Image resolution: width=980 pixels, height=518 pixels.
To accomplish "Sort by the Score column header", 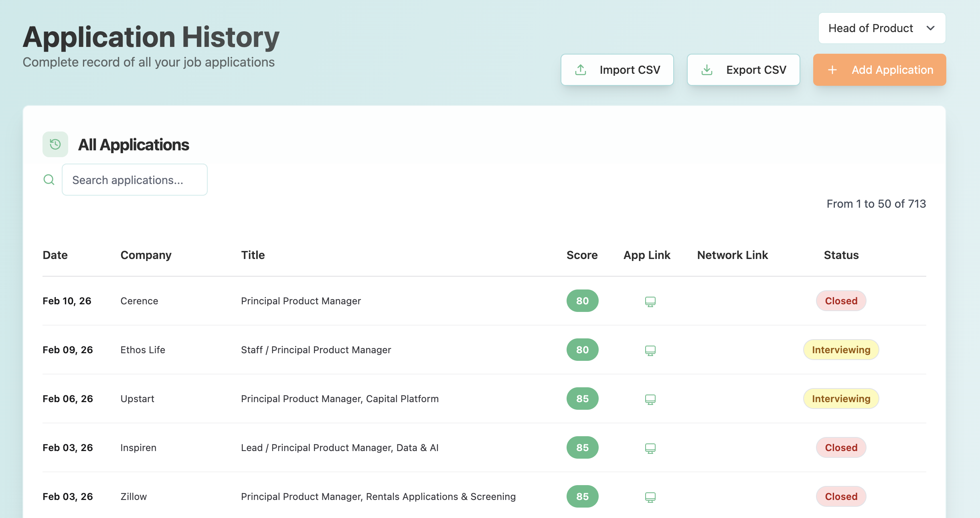I will coord(582,255).
